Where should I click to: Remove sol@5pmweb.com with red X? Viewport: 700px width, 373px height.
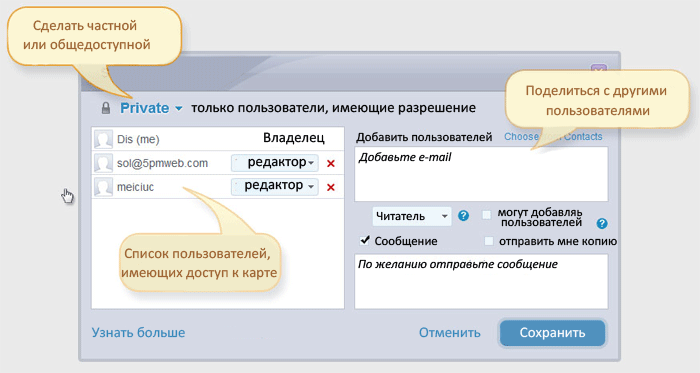point(331,164)
